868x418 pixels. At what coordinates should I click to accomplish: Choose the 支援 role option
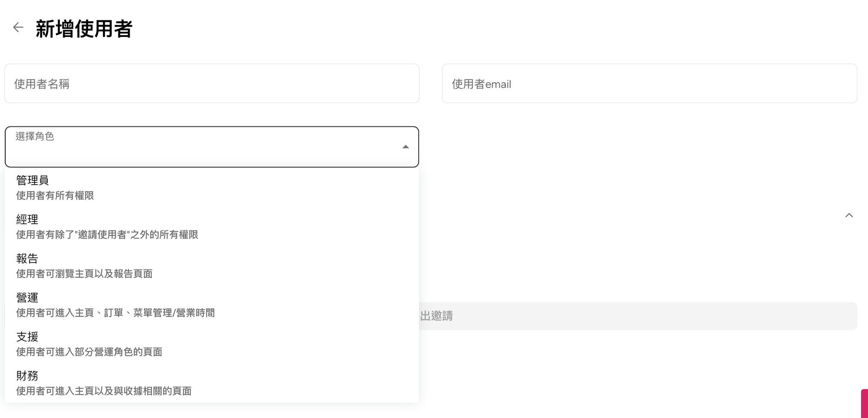(x=212, y=344)
